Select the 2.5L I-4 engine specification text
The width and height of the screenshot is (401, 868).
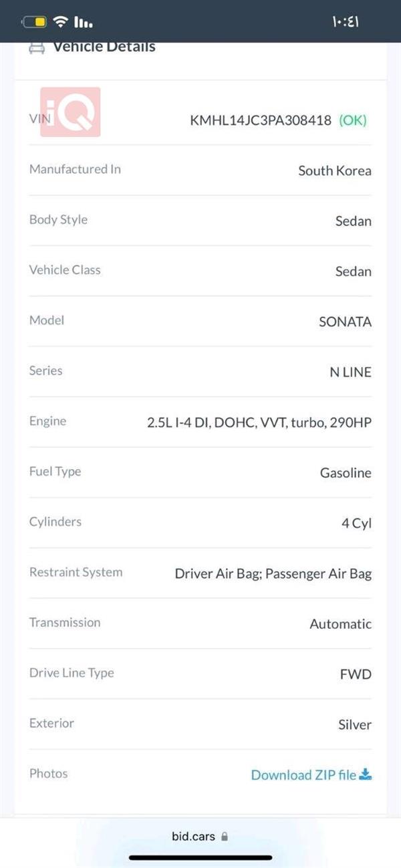[x=259, y=422]
